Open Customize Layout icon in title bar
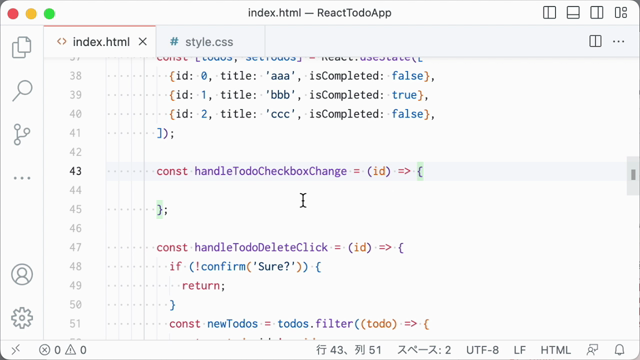640x360 pixels. [621, 13]
